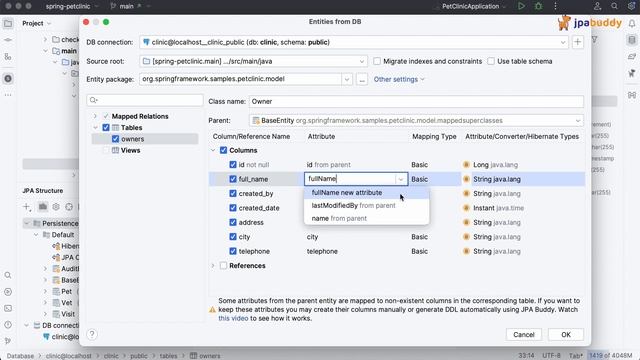Open the Entity package dropdown arrow
The height and width of the screenshot is (360, 640).
tap(347, 79)
